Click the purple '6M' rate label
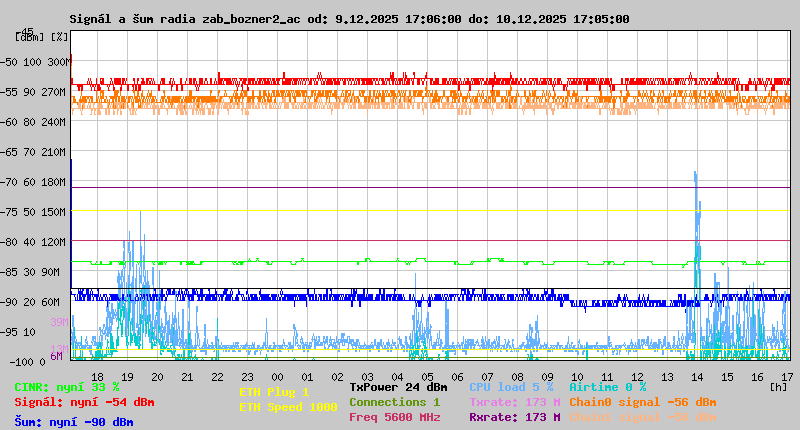This screenshot has width=800, height=430. [x=56, y=356]
